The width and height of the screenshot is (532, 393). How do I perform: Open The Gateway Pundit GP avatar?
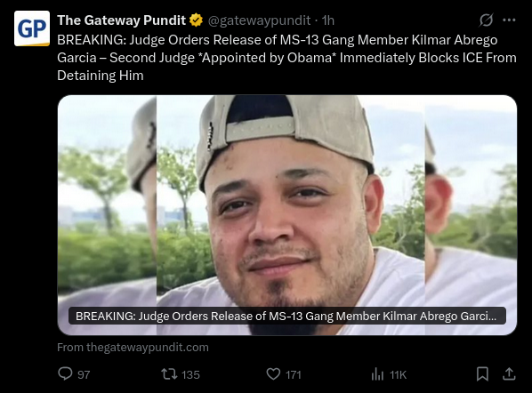(x=32, y=28)
